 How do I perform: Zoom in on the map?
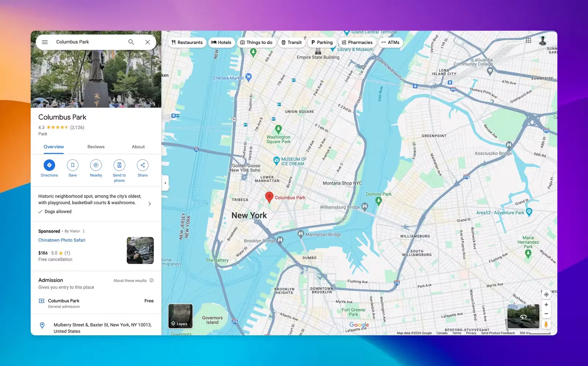pos(546,305)
